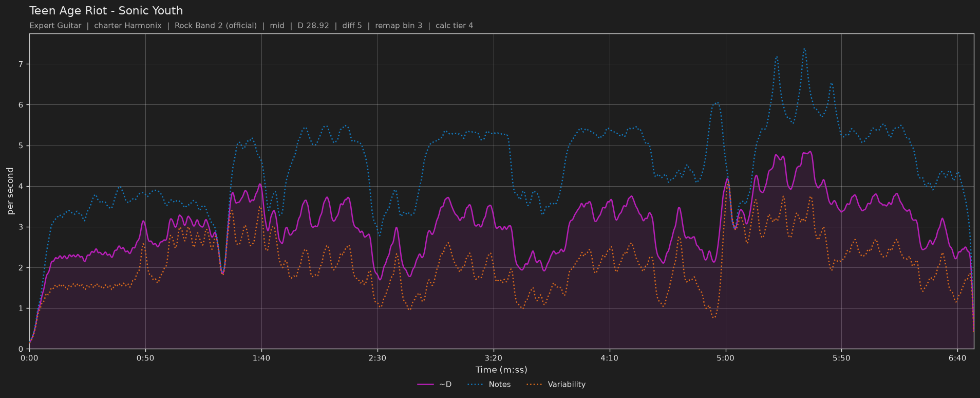
Task: Click the y-axis tick label 3
Action: coord(21,227)
